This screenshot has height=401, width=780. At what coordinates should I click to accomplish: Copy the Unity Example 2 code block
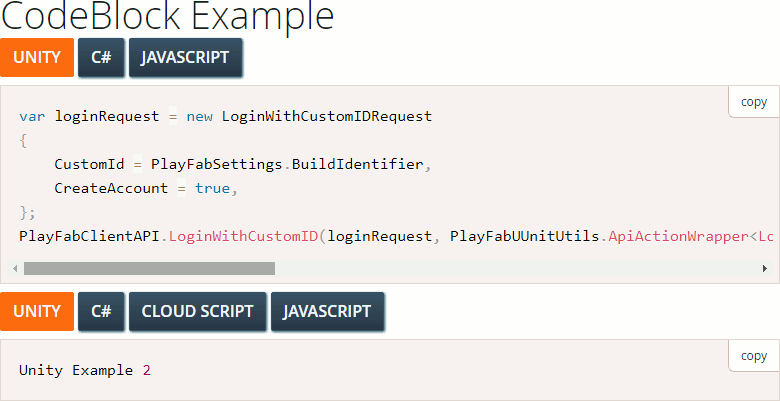(x=754, y=356)
